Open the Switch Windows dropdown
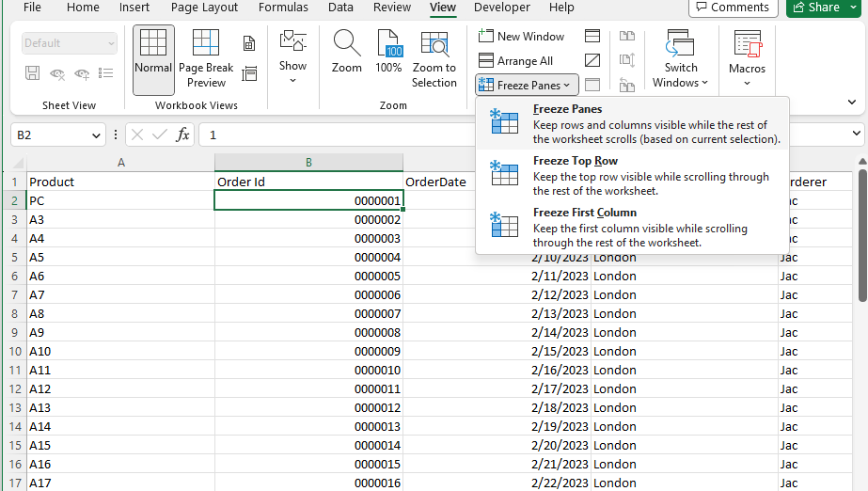 pyautogui.click(x=681, y=60)
